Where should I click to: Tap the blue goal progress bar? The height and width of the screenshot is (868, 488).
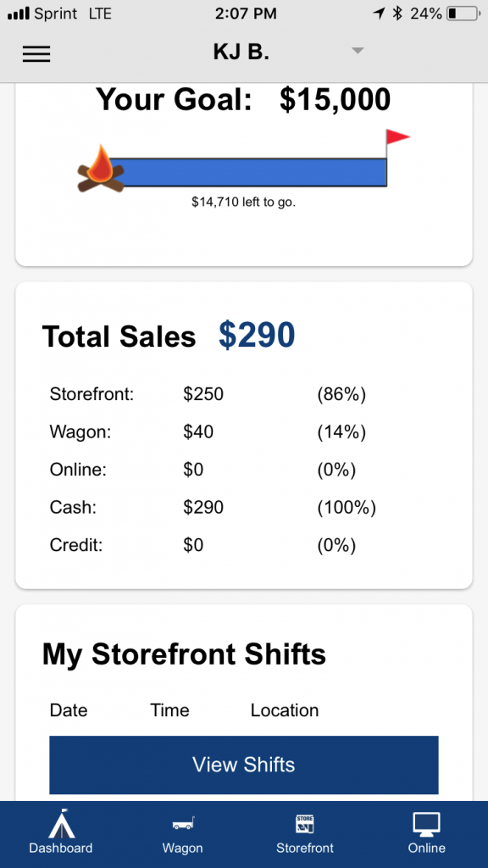coord(249,172)
